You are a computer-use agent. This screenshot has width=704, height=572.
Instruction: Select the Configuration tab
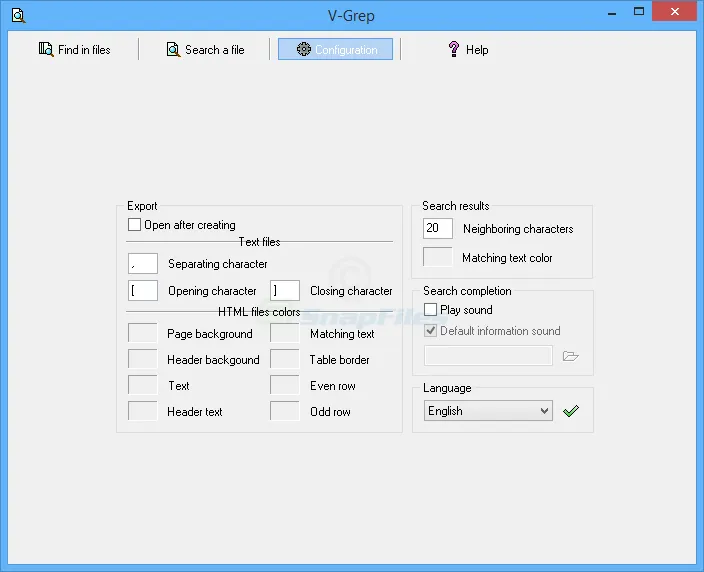(335, 49)
